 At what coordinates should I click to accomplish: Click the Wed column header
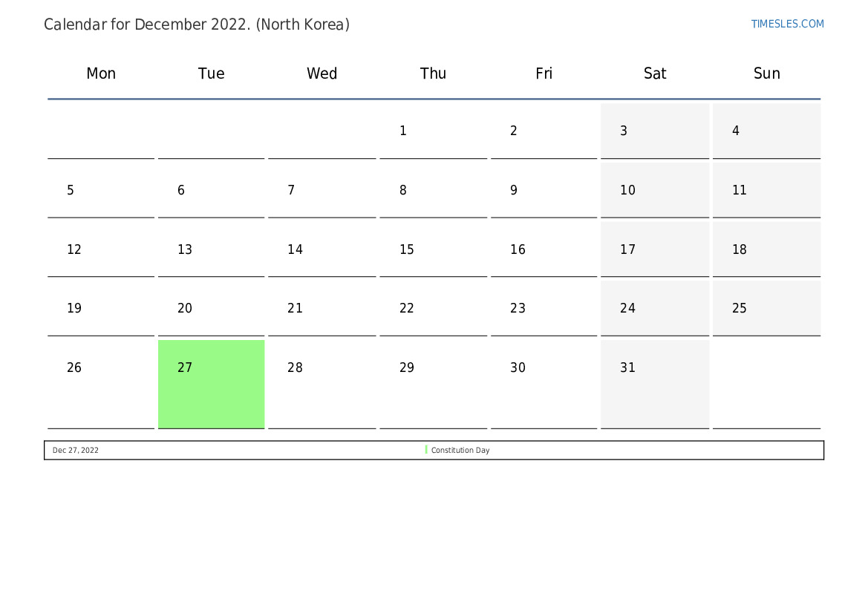coord(322,73)
